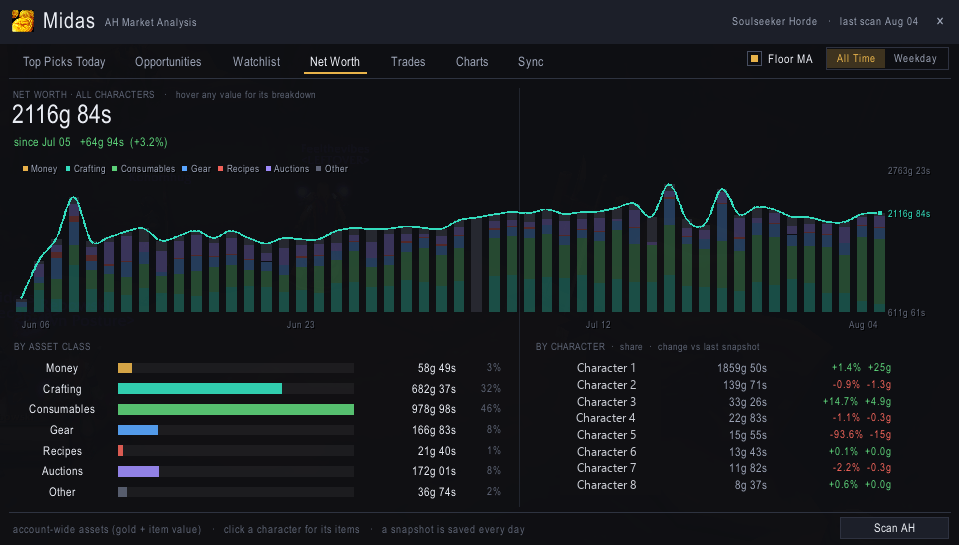The width and height of the screenshot is (959, 545).
Task: Open Character 6 items
Action: pos(606,452)
